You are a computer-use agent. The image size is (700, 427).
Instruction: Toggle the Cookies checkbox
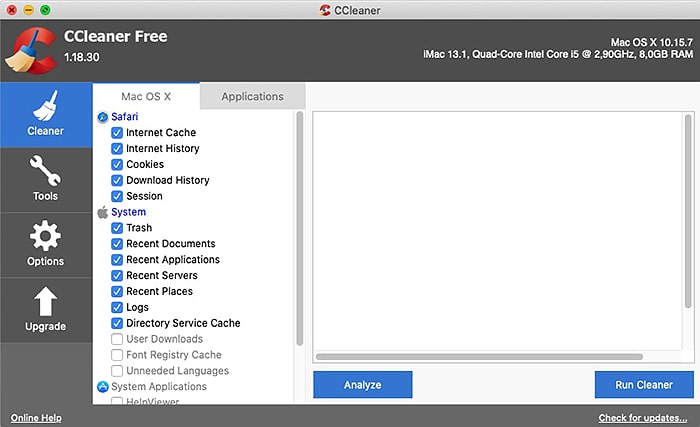click(x=117, y=164)
